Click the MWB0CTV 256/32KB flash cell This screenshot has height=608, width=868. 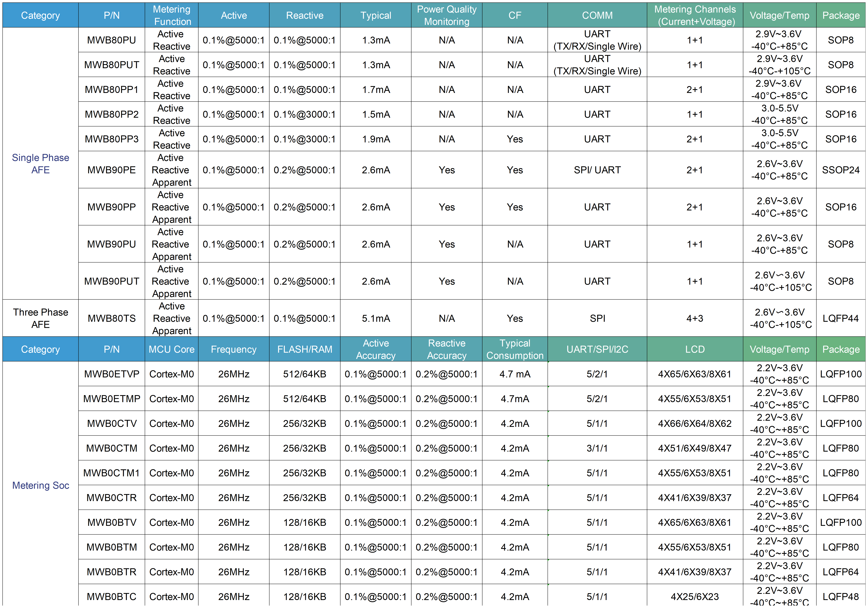(x=305, y=424)
